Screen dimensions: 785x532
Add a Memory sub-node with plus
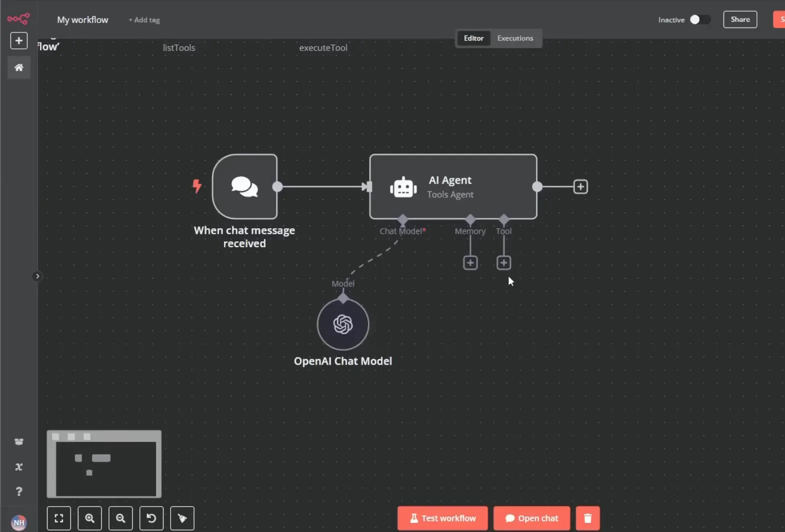point(470,263)
